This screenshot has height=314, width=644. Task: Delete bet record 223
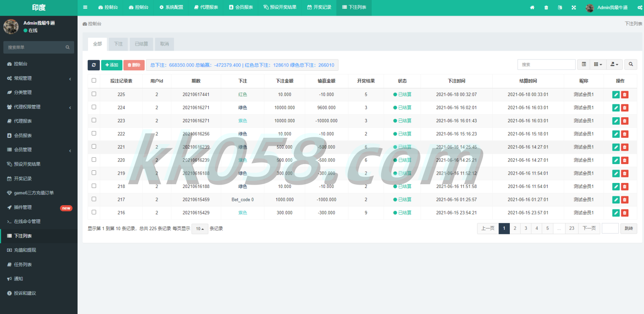pyautogui.click(x=625, y=121)
